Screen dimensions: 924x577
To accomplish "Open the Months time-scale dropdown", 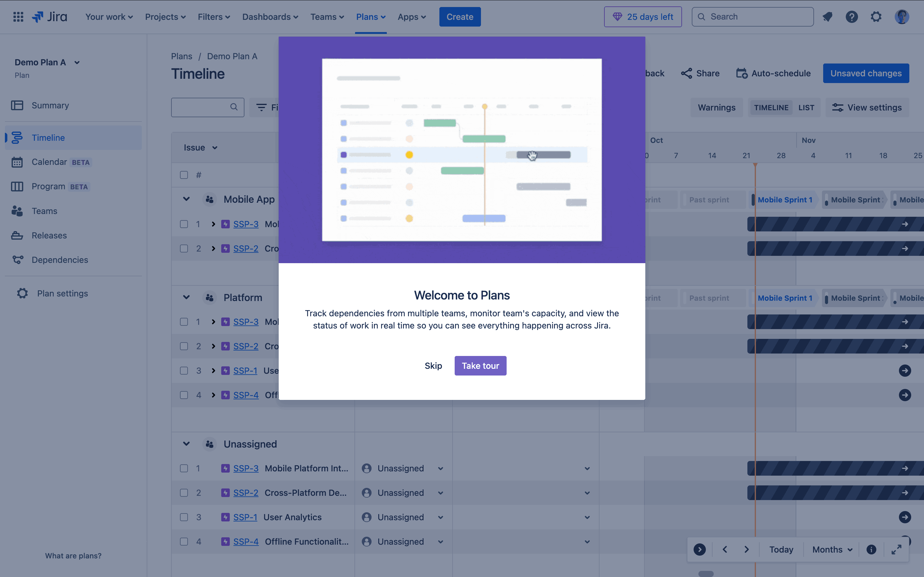I will click(x=831, y=549).
